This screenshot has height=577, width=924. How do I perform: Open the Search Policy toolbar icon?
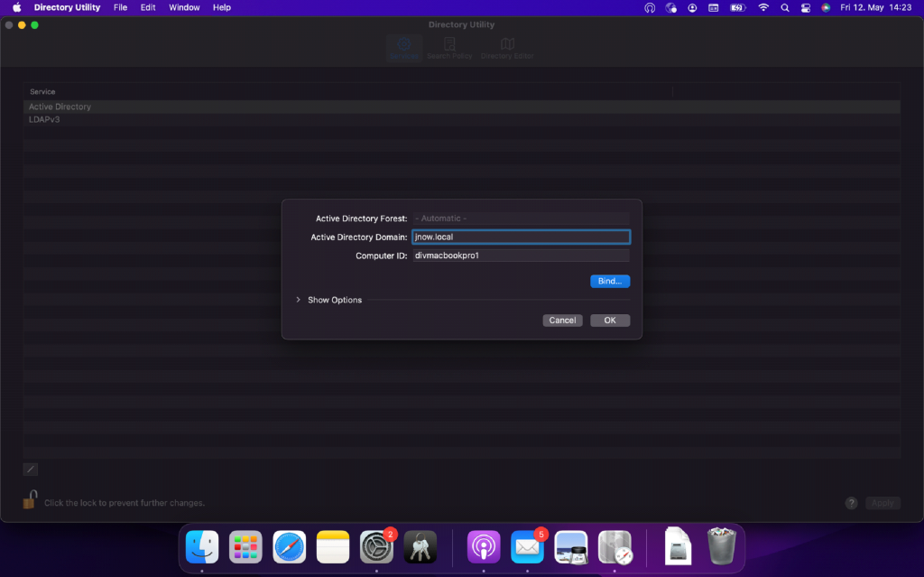point(449,47)
